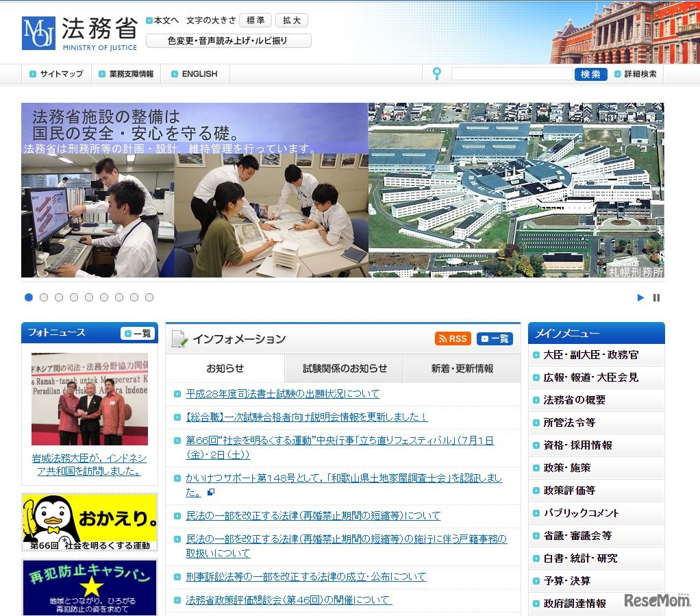Click the orange RSS button label
Viewport: 700px width, 616px height.
[x=452, y=338]
